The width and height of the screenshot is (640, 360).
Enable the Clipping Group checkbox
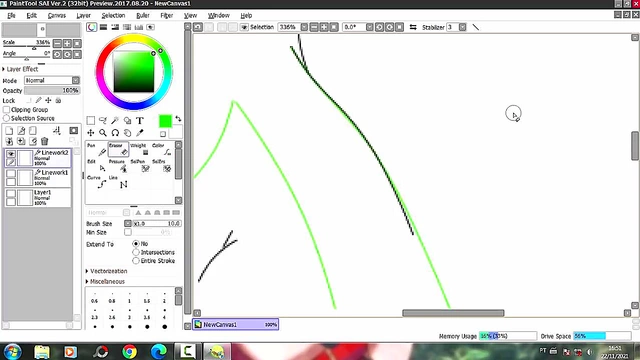coord(7,109)
